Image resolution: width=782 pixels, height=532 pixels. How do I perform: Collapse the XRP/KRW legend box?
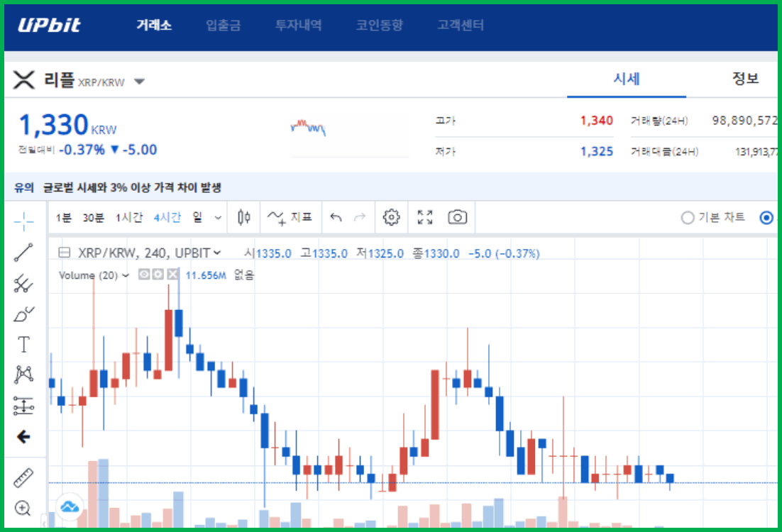[65, 253]
